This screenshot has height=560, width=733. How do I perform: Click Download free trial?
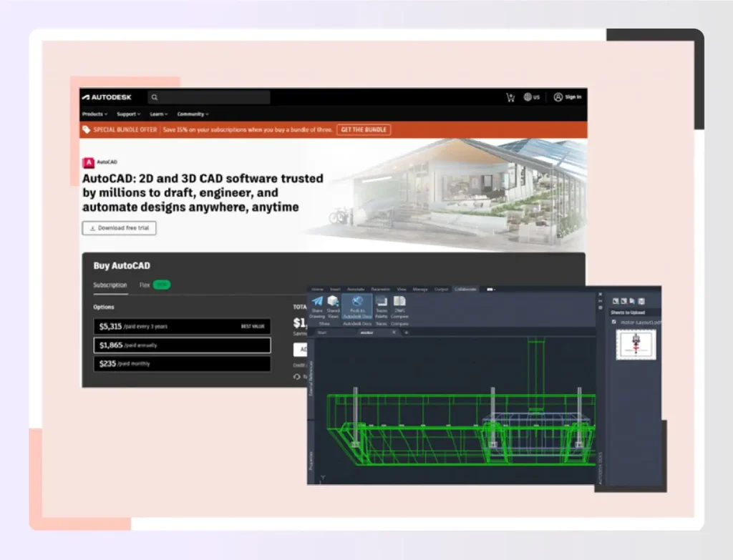[x=119, y=227]
